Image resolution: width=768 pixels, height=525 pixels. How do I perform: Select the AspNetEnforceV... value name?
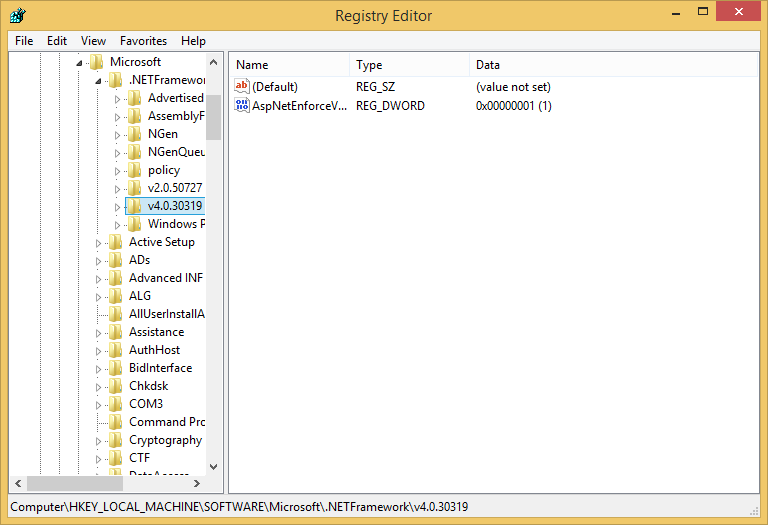(299, 106)
